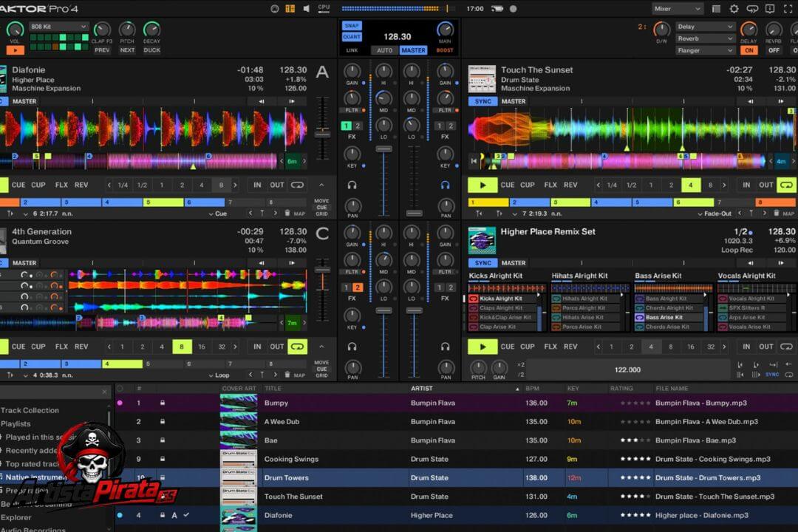The image size is (798, 532).
Task: Activate loop icon next to OUT on deck A
Action: [297, 185]
